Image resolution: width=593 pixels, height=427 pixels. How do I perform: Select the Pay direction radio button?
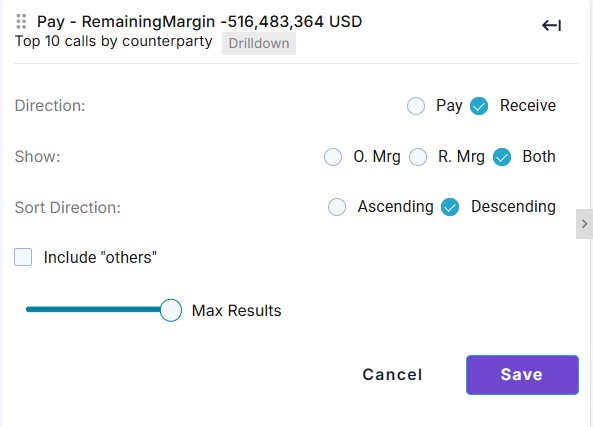point(416,106)
